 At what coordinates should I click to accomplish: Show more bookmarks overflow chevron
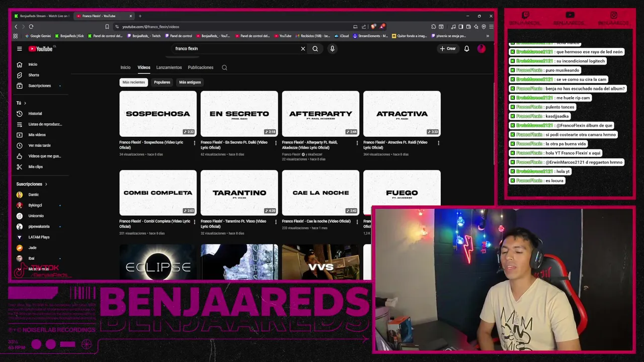[x=487, y=36]
